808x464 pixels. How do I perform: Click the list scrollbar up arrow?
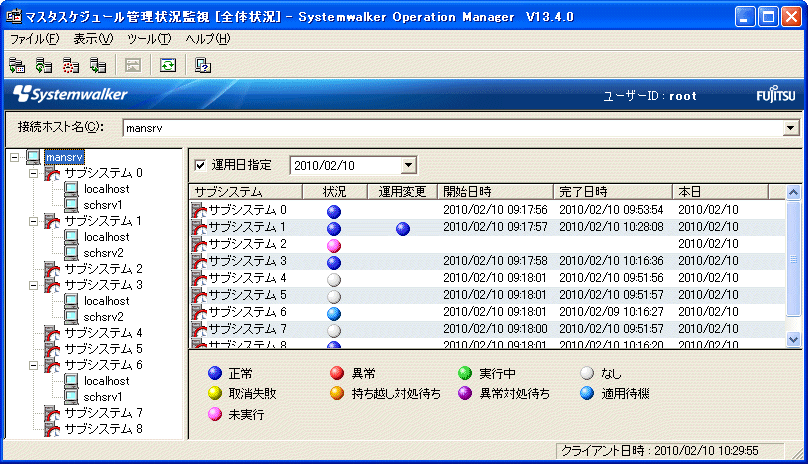[x=794, y=192]
